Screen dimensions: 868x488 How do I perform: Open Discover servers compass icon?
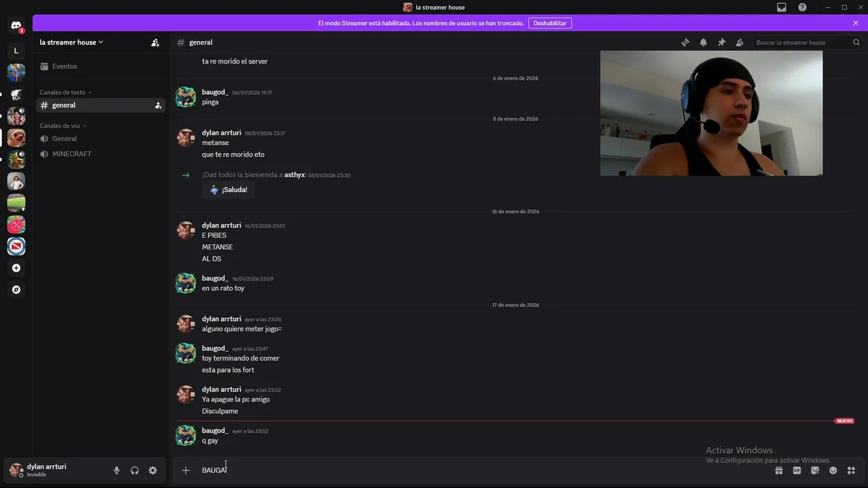pyautogui.click(x=16, y=289)
